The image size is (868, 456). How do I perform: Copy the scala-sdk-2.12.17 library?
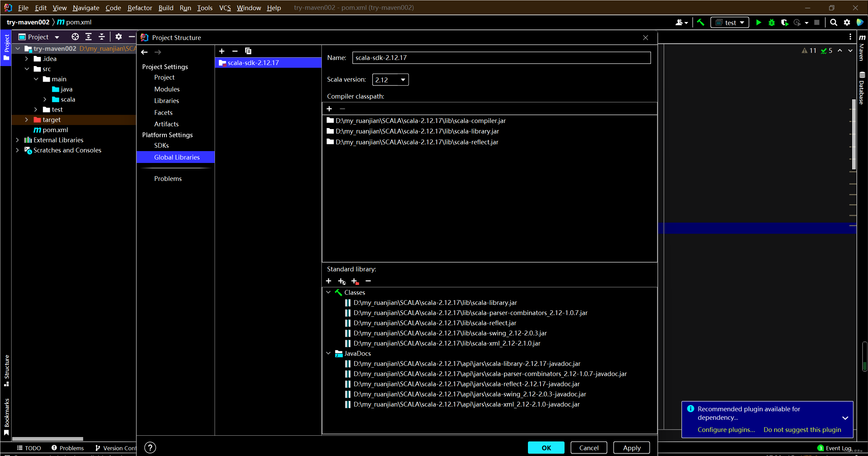248,51
